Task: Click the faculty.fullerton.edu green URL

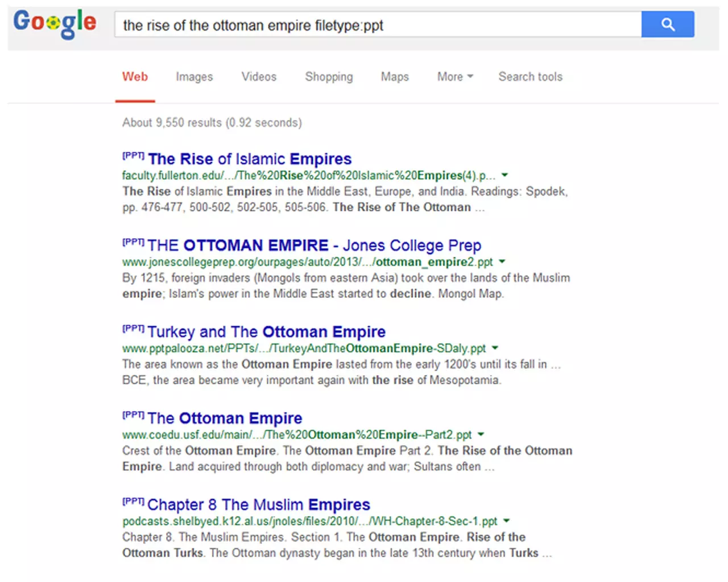Action: click(308, 175)
